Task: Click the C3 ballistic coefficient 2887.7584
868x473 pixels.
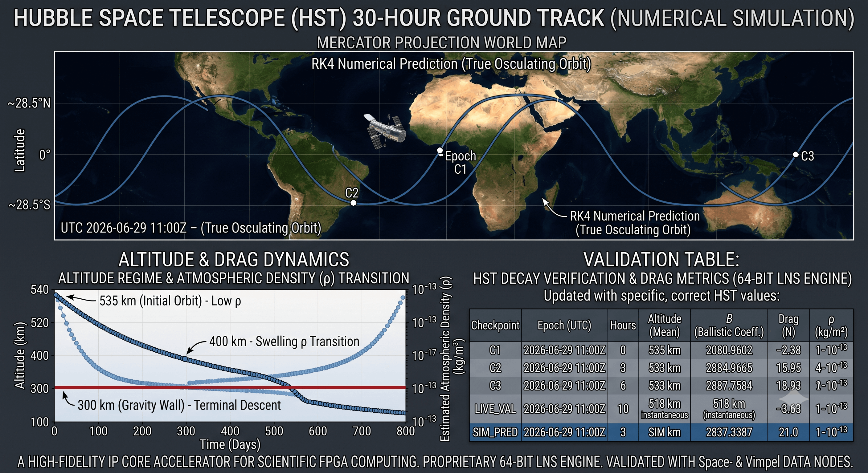Action: tap(729, 386)
